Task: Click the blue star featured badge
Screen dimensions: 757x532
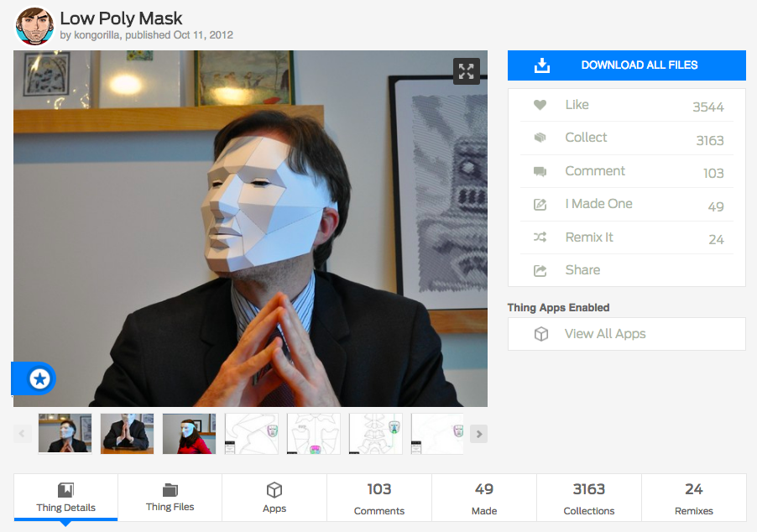Action: coord(39,379)
